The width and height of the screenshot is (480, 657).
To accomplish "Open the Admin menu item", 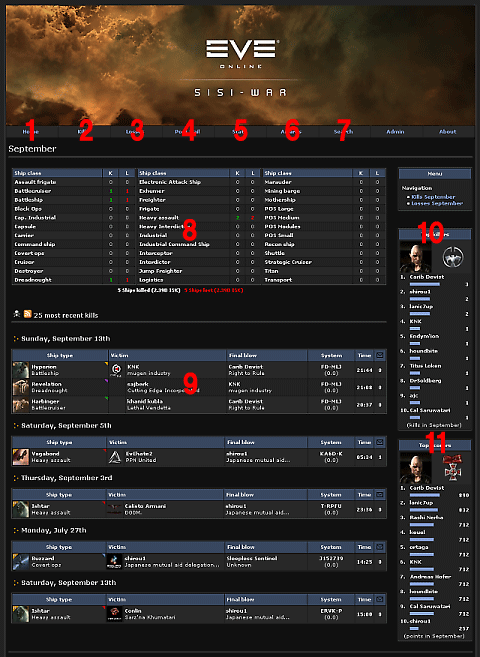I will coord(395,132).
